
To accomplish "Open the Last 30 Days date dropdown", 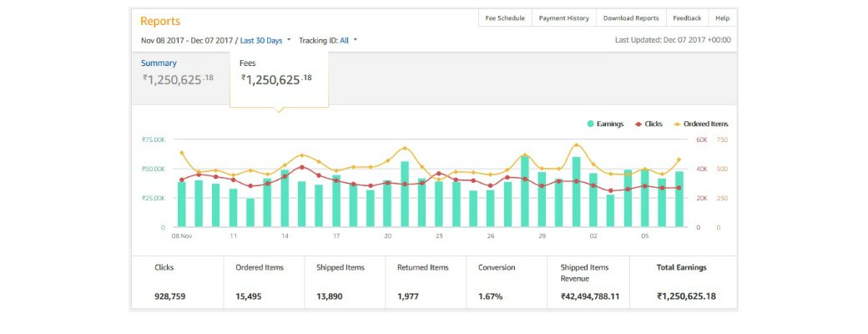I will tap(260, 40).
